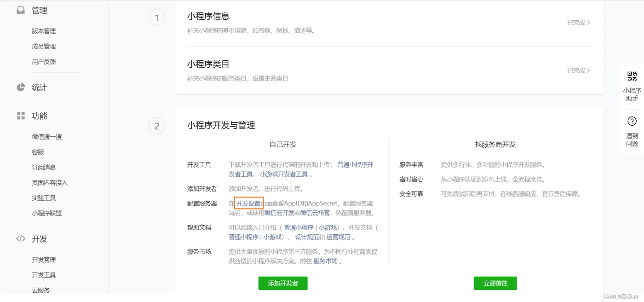Click the 遇到问题 question mark icon
Viewport: 644px width, 302px height.
[x=632, y=122]
